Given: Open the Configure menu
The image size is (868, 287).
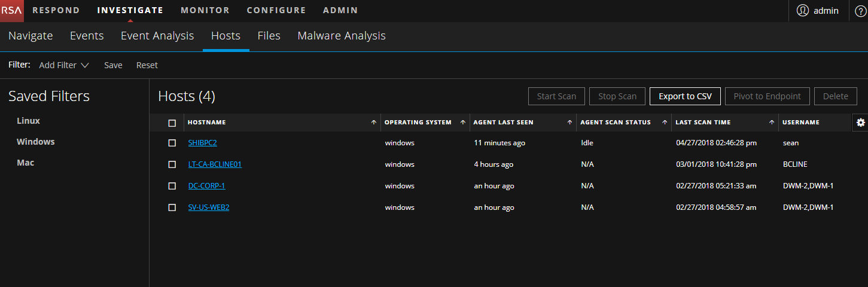Looking at the screenshot, I should pos(276,10).
